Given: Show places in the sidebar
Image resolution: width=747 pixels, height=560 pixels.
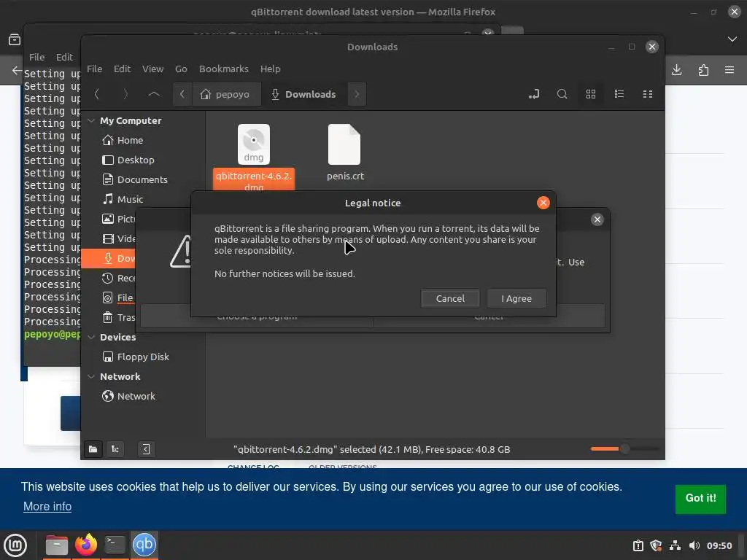Looking at the screenshot, I should point(93,449).
